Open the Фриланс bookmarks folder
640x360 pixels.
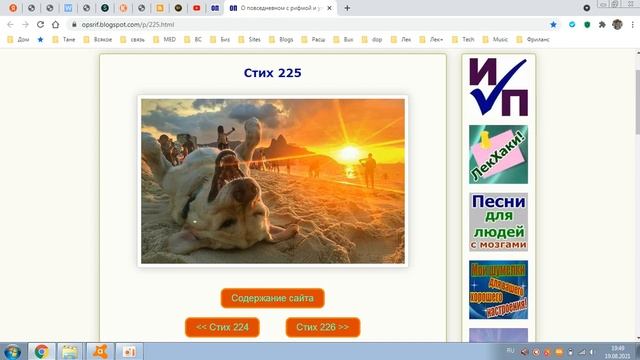(x=533, y=40)
